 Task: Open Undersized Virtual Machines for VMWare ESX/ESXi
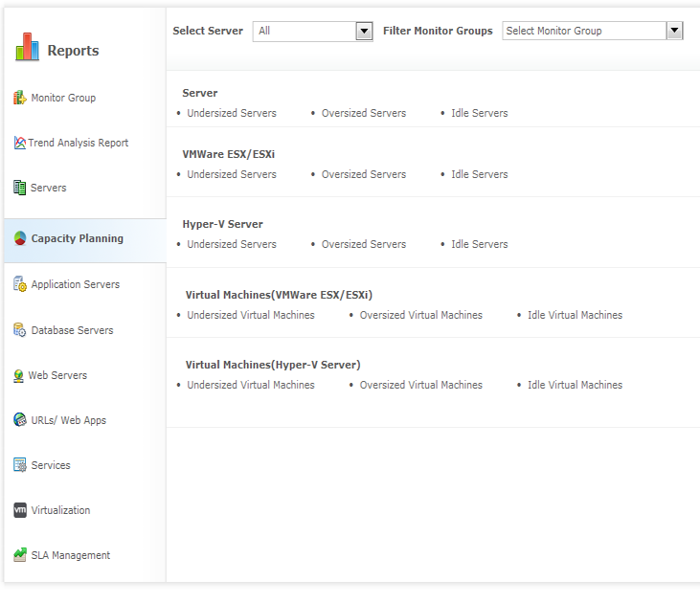tap(251, 315)
